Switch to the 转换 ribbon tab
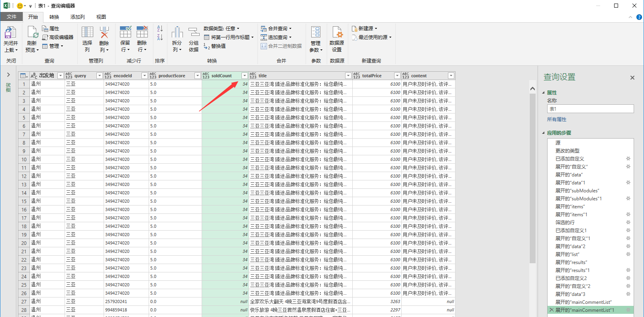This screenshot has width=644, height=317. (54, 17)
